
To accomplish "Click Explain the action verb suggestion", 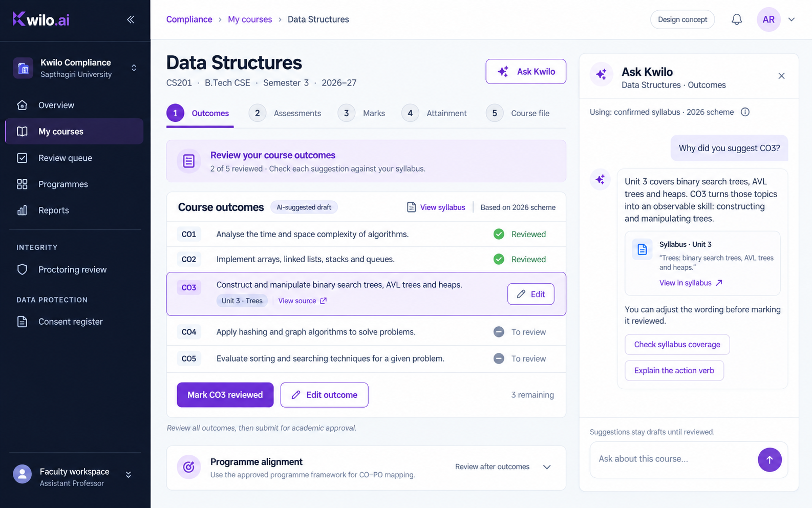I will [674, 371].
